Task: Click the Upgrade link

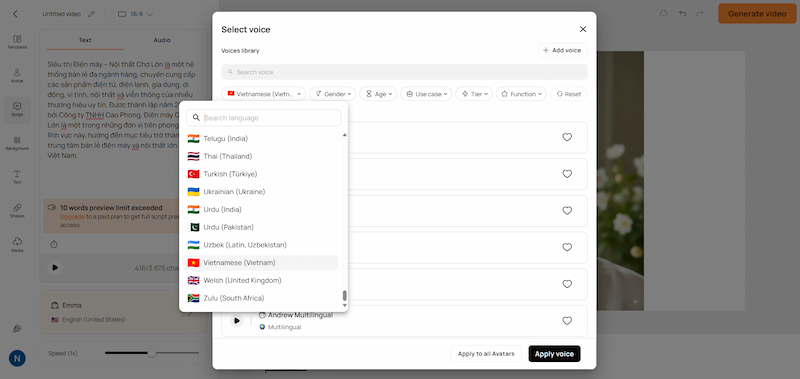Action: click(72, 217)
